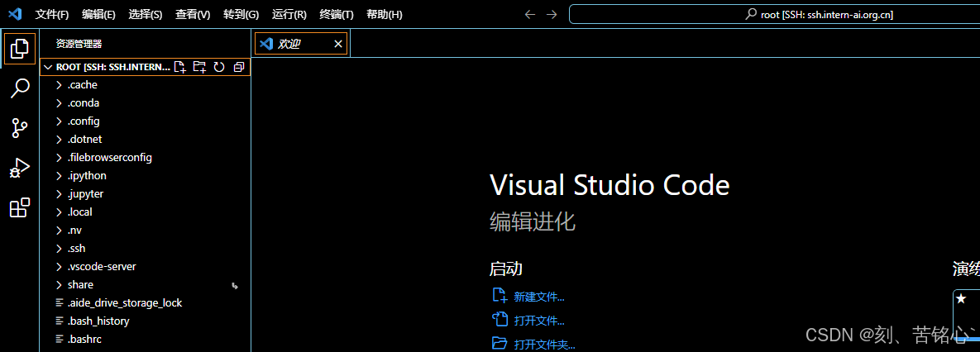Open the 查看(V) menu
980x352 pixels.
coord(193,14)
